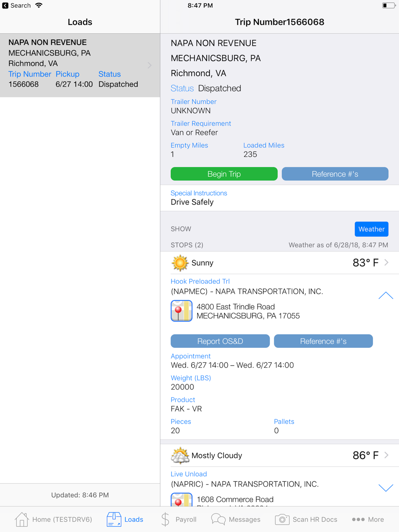This screenshot has height=532, width=399.
Task: Tap the Weight value 20000
Action: pyautogui.click(x=182, y=387)
